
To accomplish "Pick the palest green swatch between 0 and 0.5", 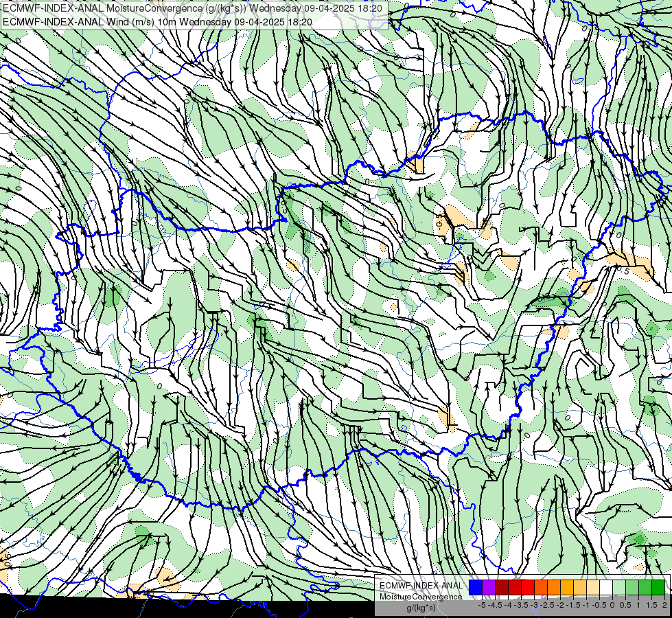I will [619, 587].
